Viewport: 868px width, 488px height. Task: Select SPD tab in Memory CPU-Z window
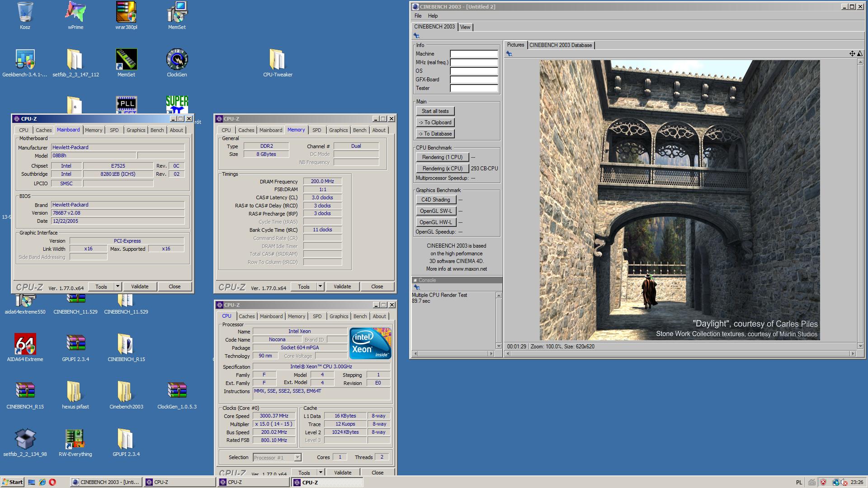(317, 130)
